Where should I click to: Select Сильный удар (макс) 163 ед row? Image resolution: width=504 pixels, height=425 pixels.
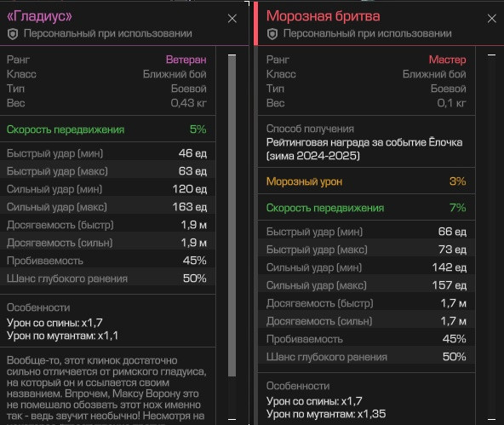[x=106, y=207]
